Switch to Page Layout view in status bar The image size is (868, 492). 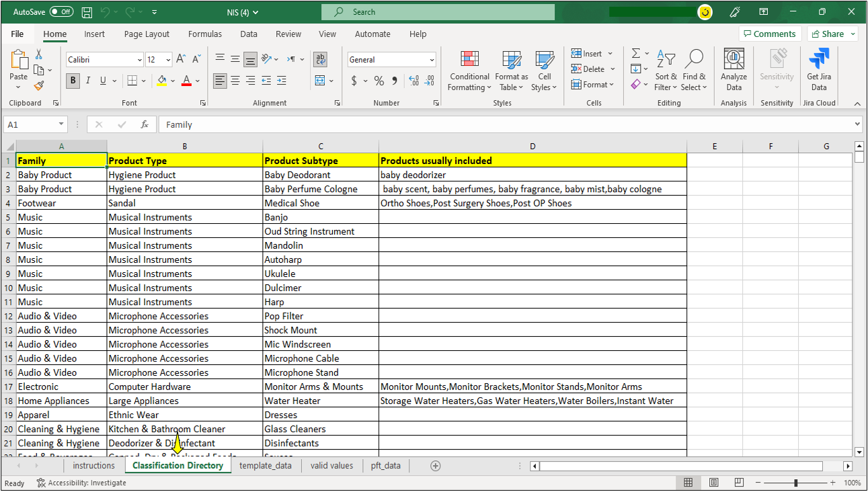coord(713,483)
